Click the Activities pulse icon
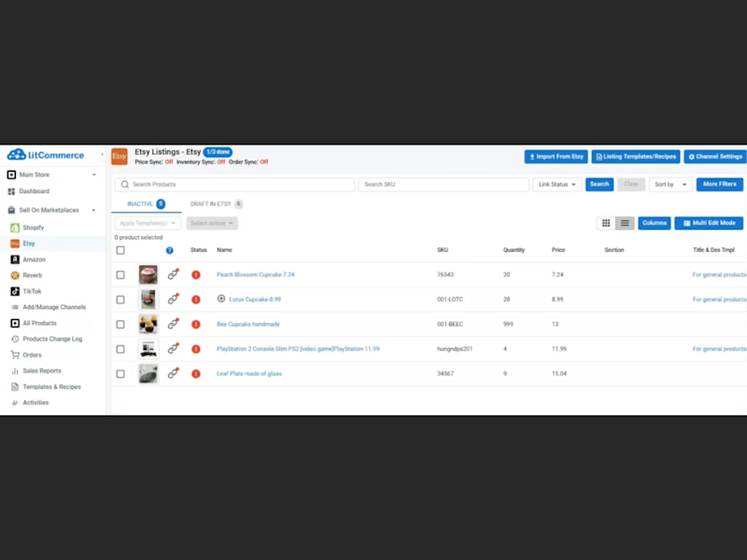This screenshot has height=560, width=747. pyautogui.click(x=15, y=403)
